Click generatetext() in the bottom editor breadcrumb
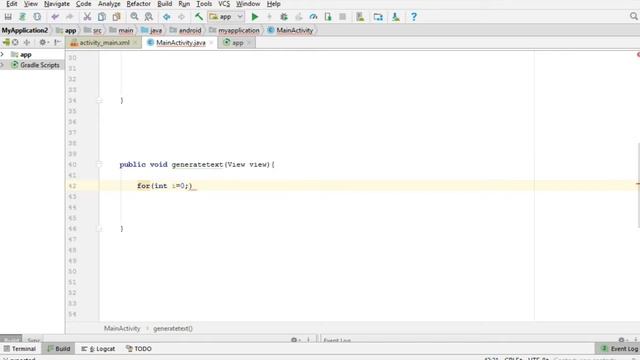This screenshot has width=640, height=360. click(173, 328)
